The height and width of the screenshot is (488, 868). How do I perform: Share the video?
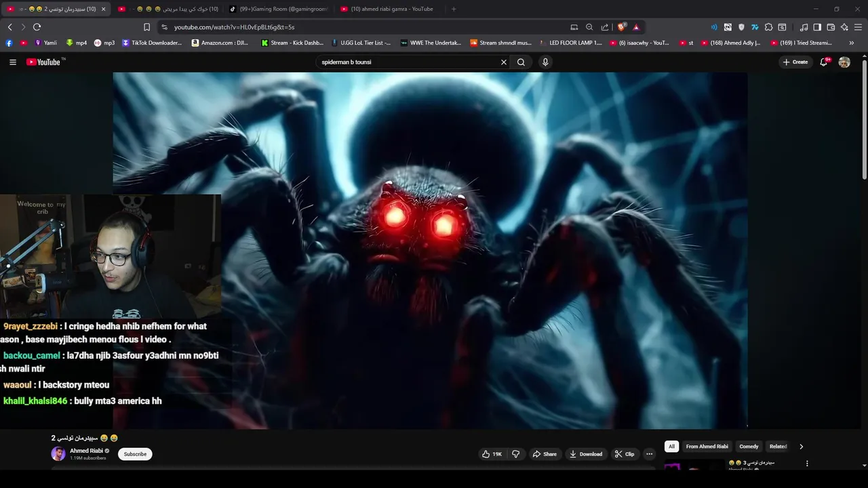[x=545, y=454]
